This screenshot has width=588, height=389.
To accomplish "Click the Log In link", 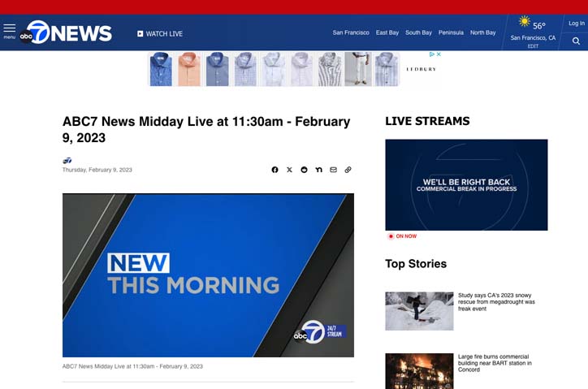I will tap(577, 24).
